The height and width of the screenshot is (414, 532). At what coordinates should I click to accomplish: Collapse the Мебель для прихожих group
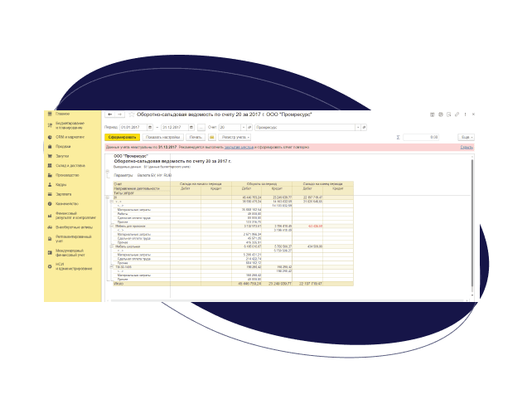coord(111,225)
